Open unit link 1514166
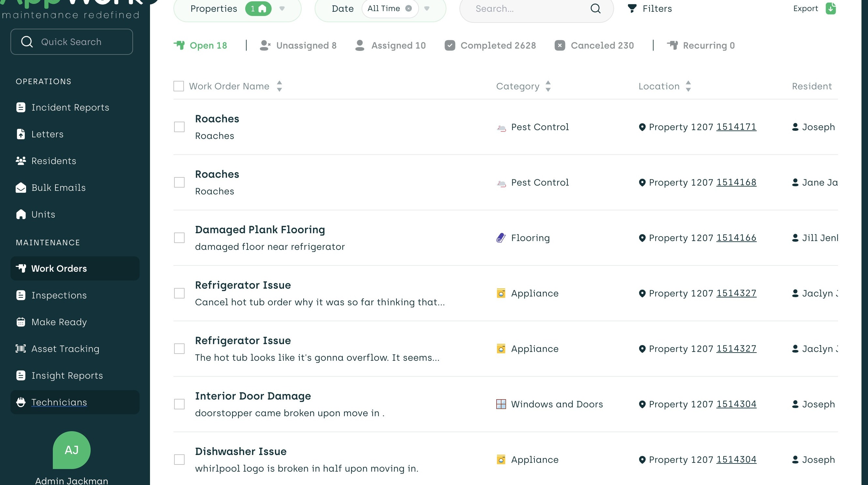This screenshot has width=868, height=485. (736, 238)
